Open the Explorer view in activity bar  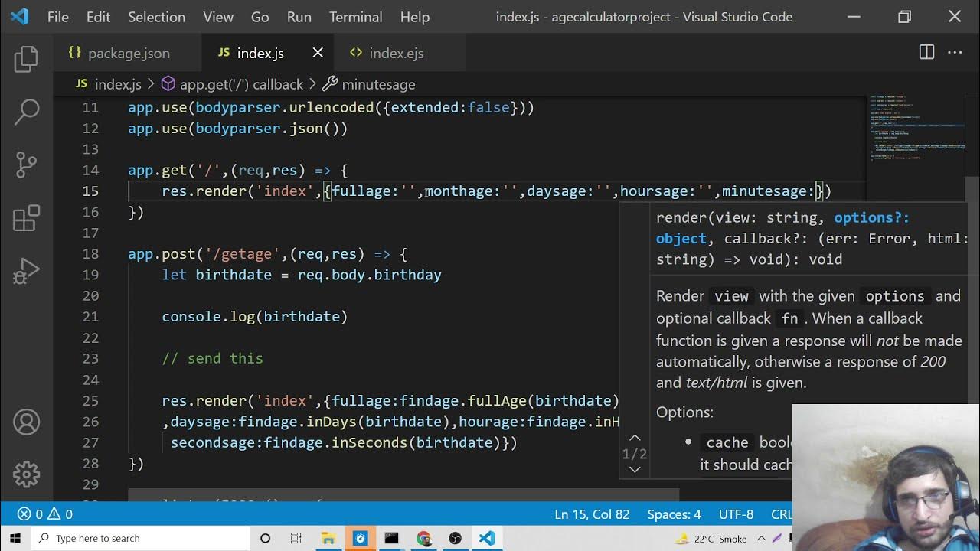26,60
